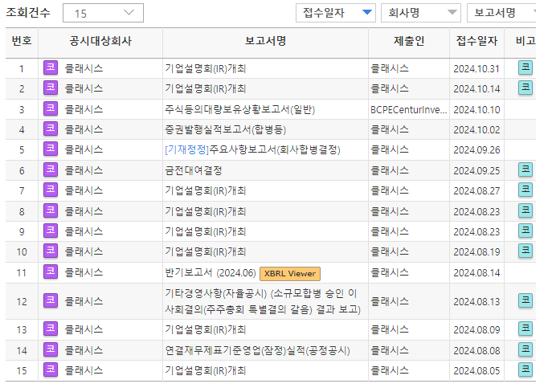Screen dimensions: 548x392
Task: Open the 주식등의대량보유상황보고서(일반) report
Action: click(x=240, y=110)
